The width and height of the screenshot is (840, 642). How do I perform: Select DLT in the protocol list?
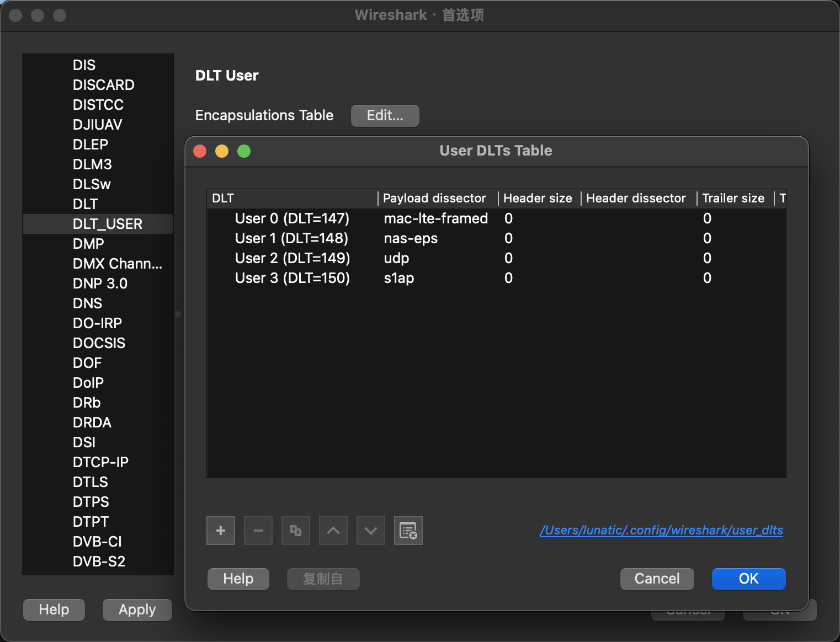98,204
